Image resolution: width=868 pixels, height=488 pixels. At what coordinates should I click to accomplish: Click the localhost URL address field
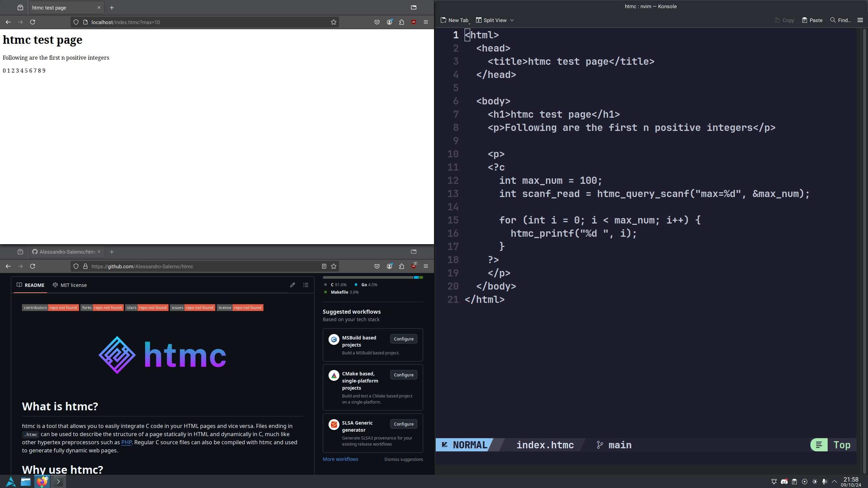tap(203, 22)
